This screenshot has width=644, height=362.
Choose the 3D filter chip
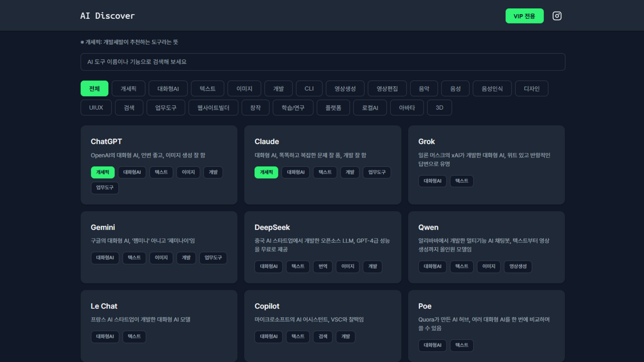439,108
